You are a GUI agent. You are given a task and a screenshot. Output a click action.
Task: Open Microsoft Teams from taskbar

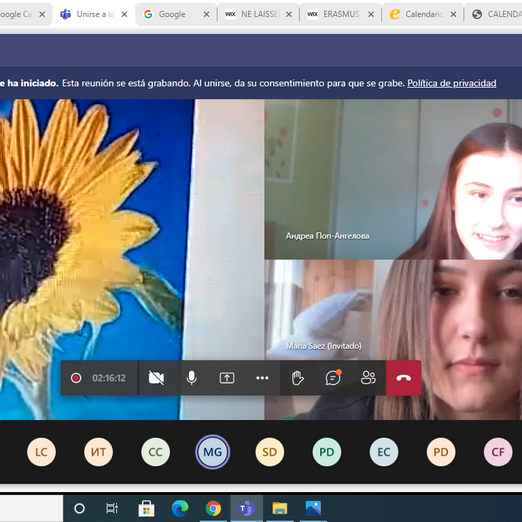pyautogui.click(x=247, y=508)
